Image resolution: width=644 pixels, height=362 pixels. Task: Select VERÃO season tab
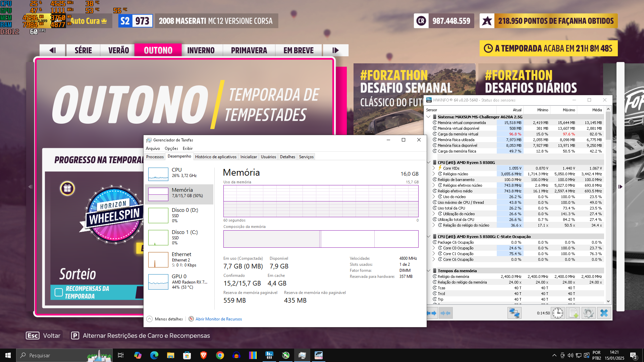(x=118, y=50)
